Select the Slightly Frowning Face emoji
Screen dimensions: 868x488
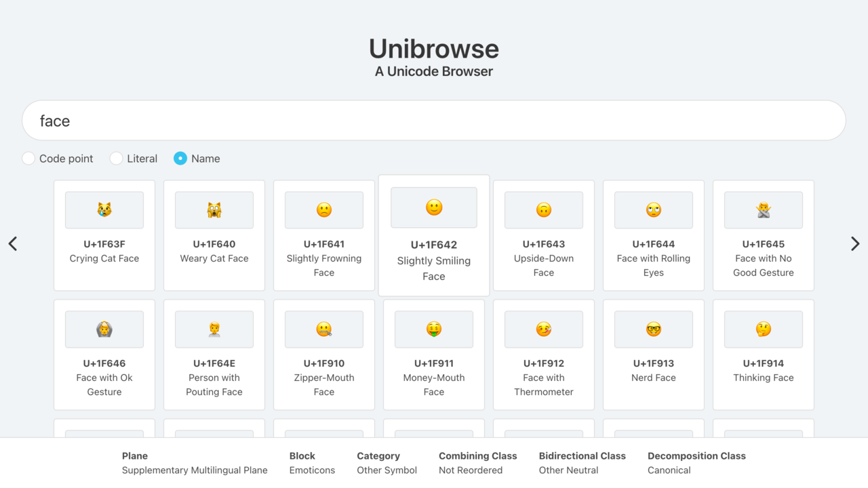coord(324,210)
